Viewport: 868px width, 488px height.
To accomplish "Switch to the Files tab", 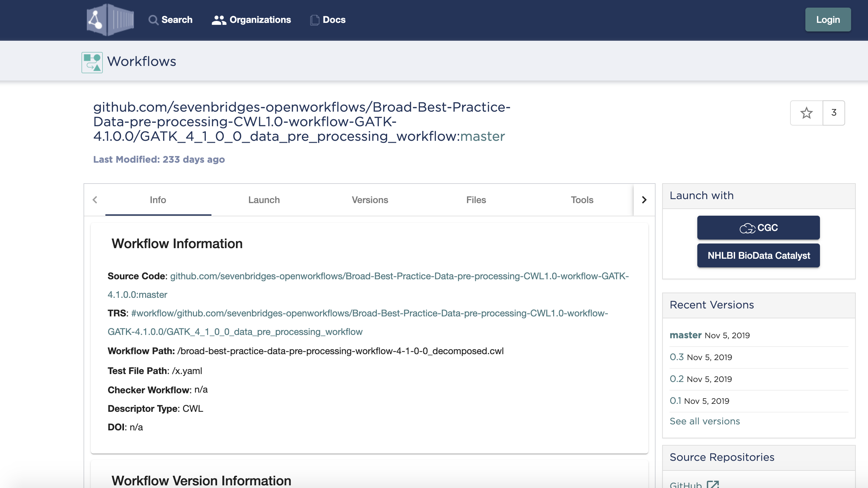I will click(476, 200).
